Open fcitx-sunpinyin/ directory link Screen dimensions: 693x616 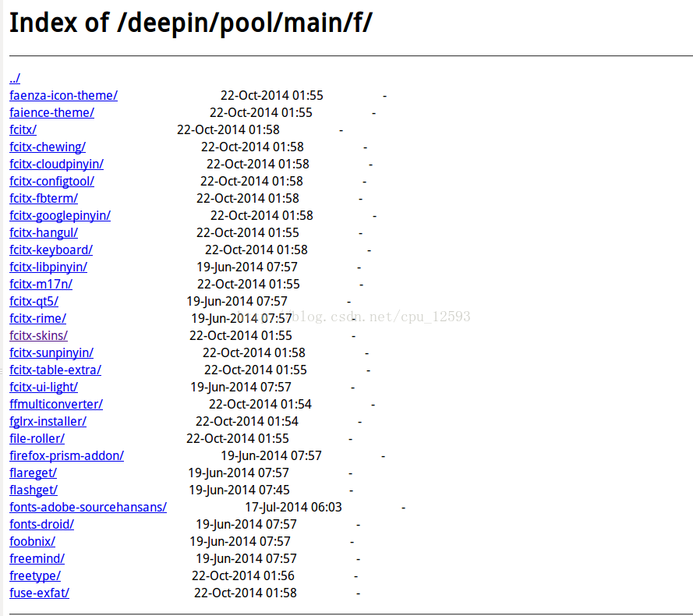(51, 353)
